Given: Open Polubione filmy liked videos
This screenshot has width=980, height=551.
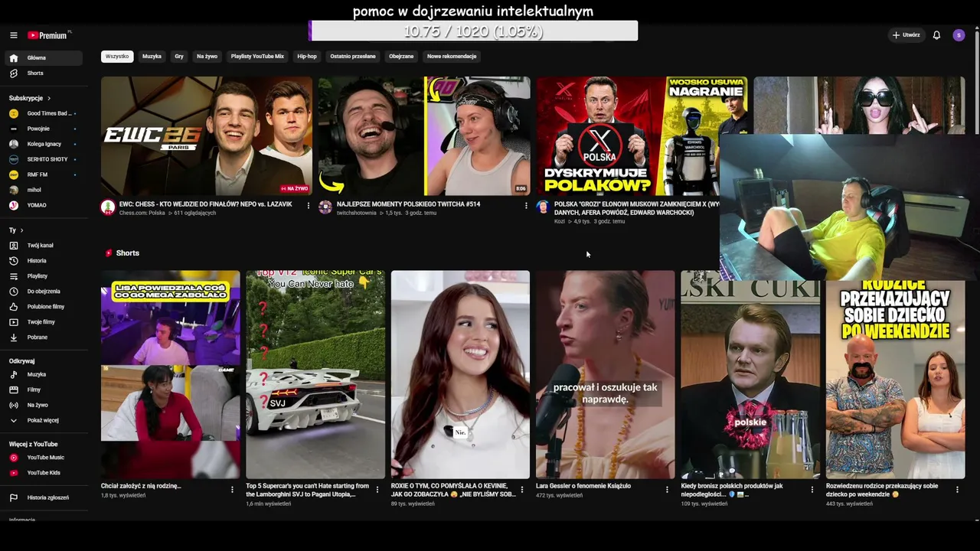Looking at the screenshot, I should coord(44,307).
